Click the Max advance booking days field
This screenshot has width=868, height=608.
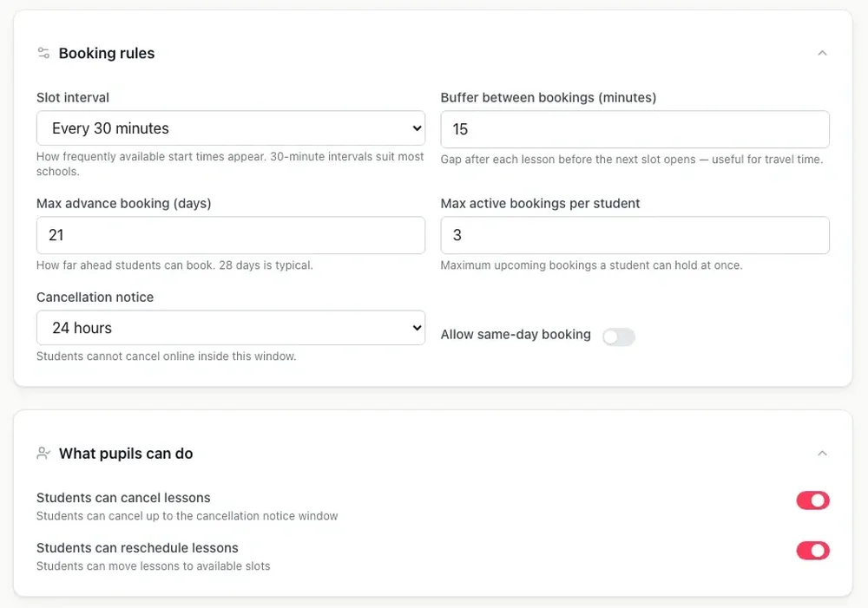(x=231, y=235)
